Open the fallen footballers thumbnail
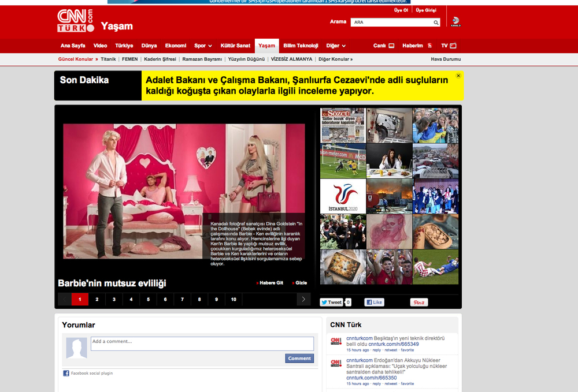This screenshot has height=392, width=578. [436, 267]
